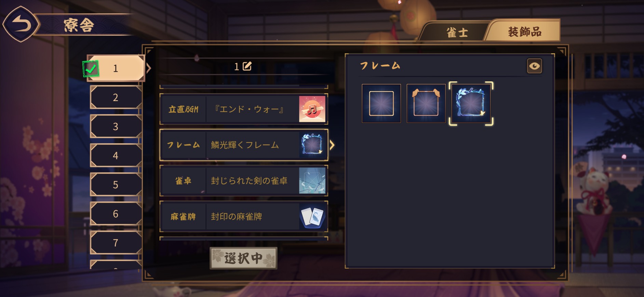Open the 立直BGM 『エンド・ウォー』 row
Viewport: 644px width, 297px height.
point(244,109)
